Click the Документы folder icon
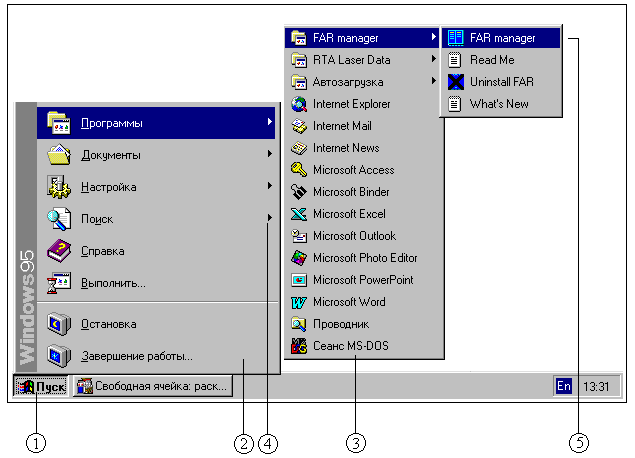This screenshot has height=458, width=635. (x=59, y=155)
